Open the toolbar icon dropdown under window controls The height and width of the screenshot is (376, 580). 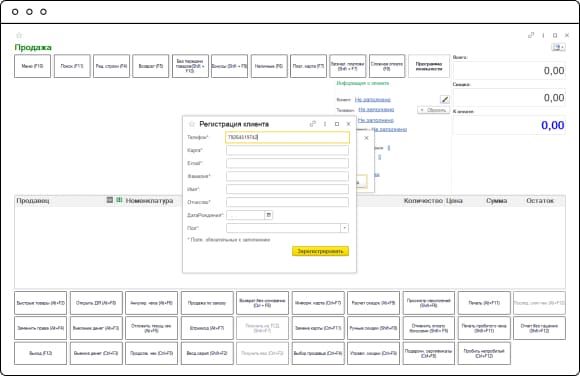(558, 47)
